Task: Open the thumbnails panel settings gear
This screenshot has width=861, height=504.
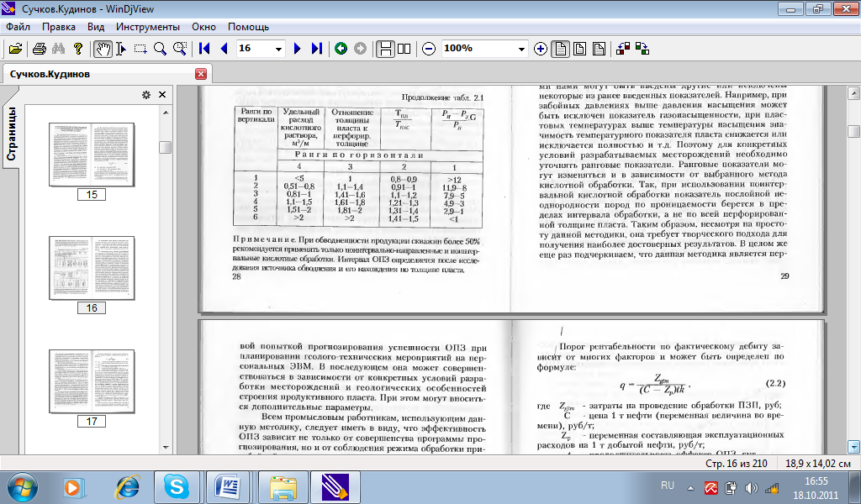Action: point(146,95)
